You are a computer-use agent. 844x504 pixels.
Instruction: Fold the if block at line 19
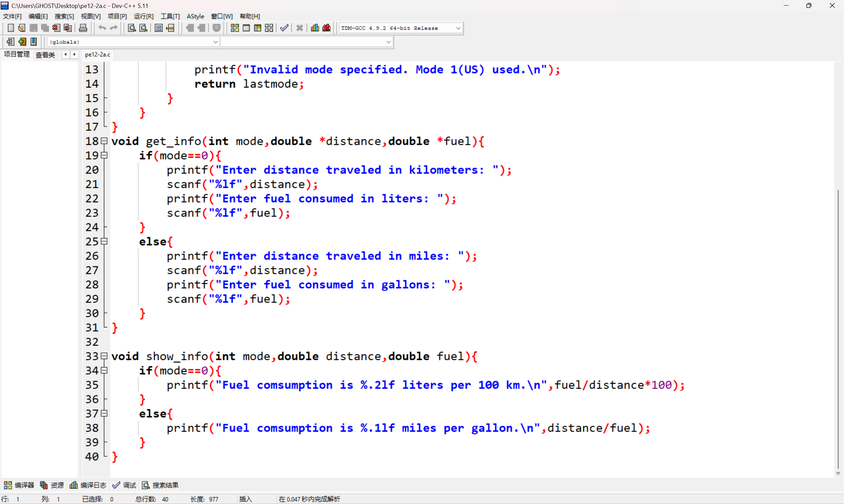105,155
